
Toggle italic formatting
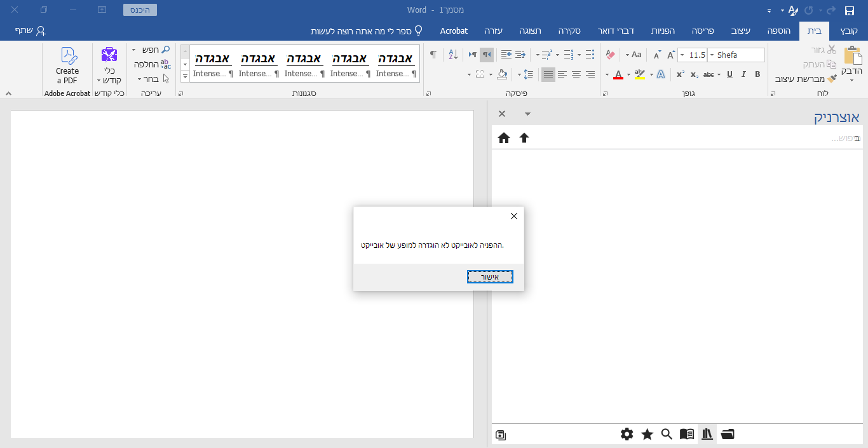pos(743,74)
